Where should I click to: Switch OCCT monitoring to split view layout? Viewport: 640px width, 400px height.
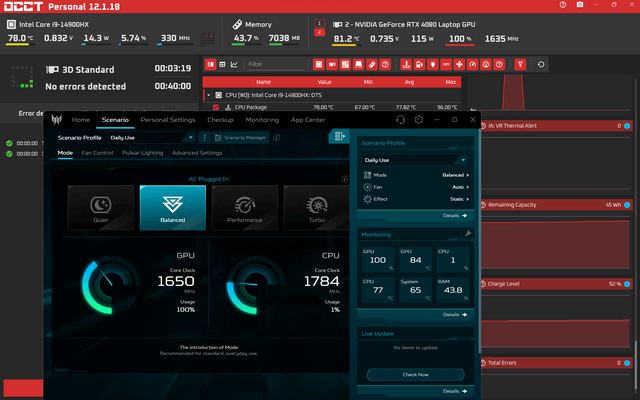click(x=211, y=64)
